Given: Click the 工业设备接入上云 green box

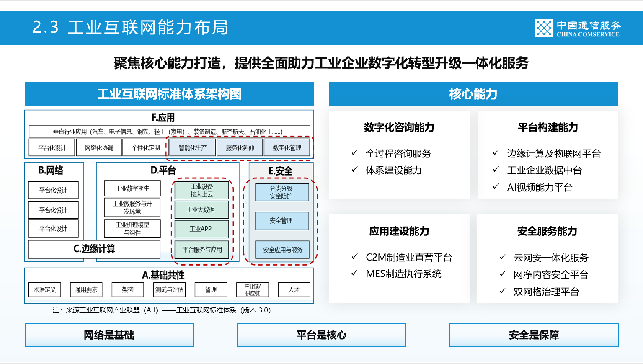Looking at the screenshot, I should (x=201, y=190).
